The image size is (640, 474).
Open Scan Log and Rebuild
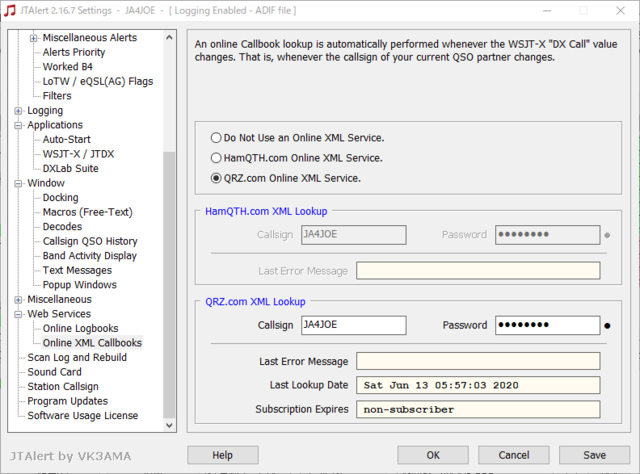pos(77,358)
